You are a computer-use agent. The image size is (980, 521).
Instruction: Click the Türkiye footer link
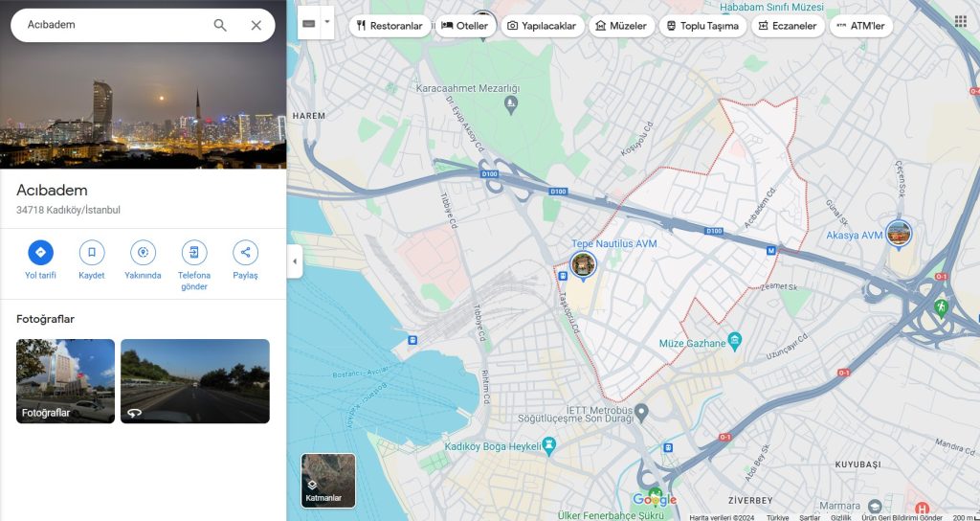pos(777,517)
